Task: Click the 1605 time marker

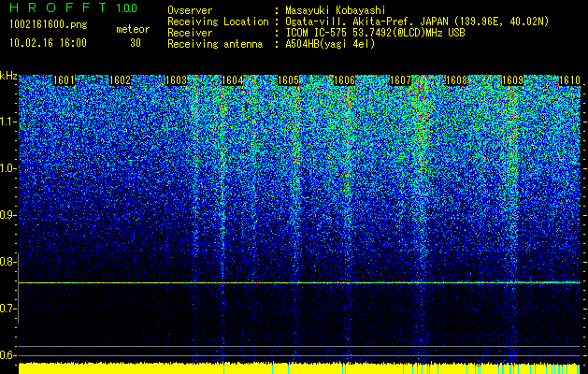Action: (x=288, y=80)
